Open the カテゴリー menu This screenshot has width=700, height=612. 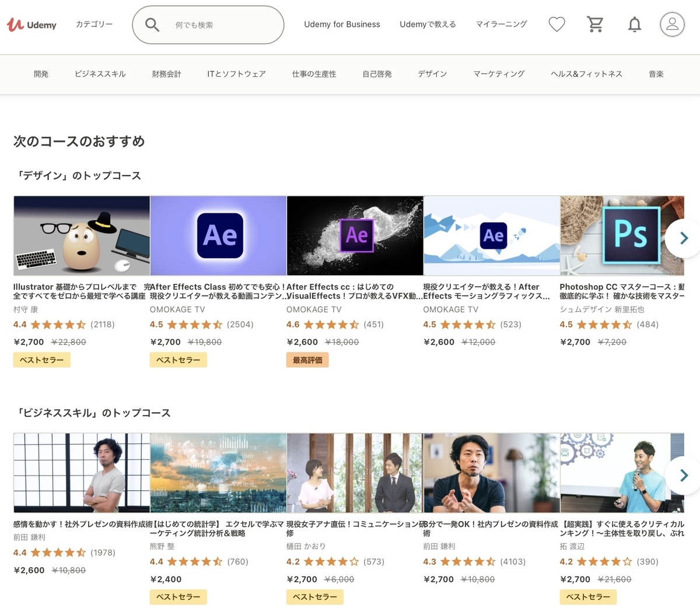tap(94, 24)
